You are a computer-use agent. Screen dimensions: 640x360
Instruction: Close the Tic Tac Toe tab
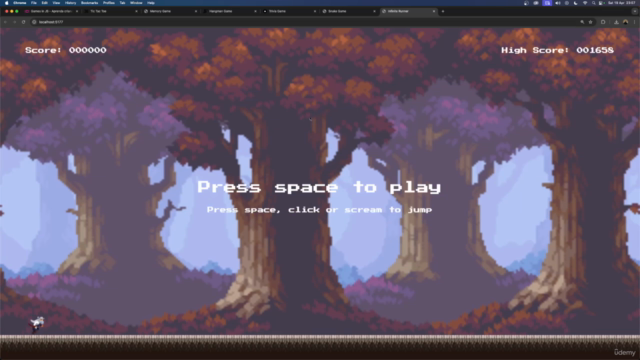(136, 11)
